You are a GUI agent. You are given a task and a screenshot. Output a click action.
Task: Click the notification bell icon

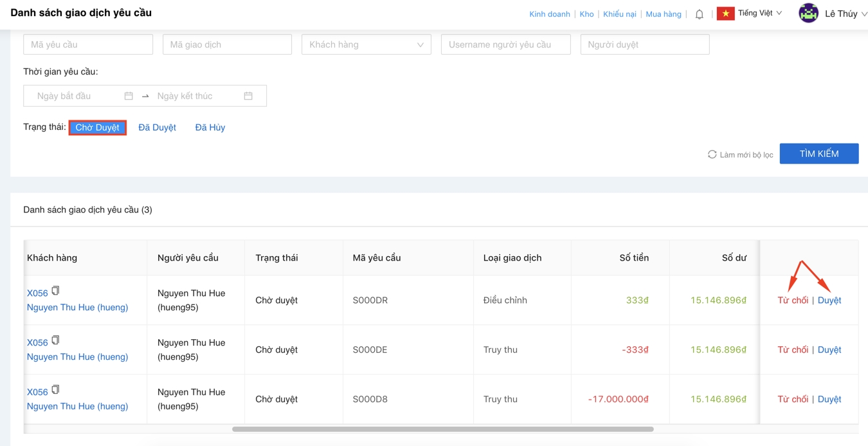tap(699, 14)
